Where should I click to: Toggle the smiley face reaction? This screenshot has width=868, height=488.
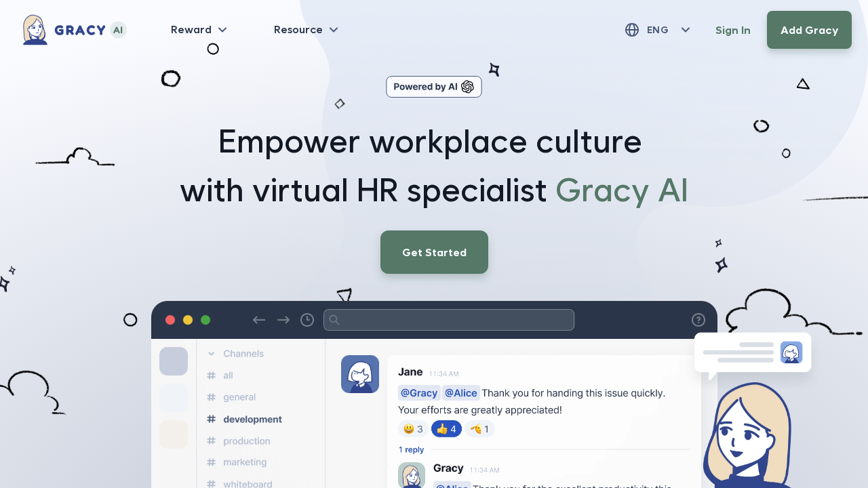pos(414,428)
